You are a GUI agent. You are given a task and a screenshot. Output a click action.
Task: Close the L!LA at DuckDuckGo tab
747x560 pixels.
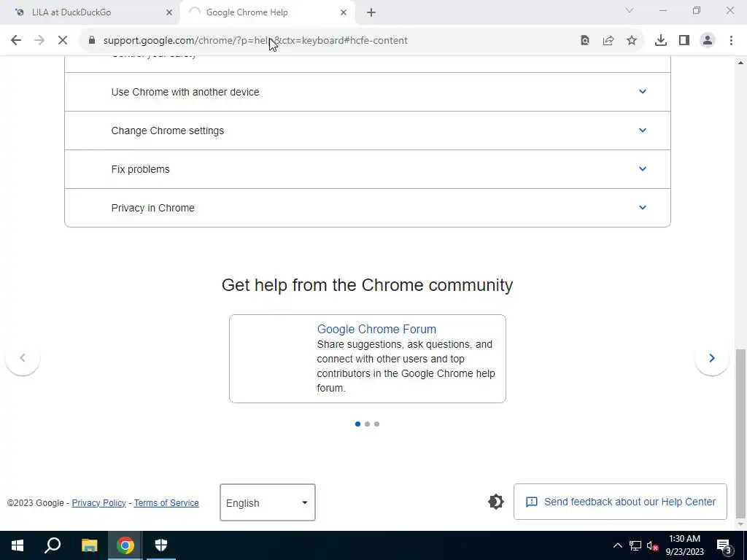pos(169,12)
